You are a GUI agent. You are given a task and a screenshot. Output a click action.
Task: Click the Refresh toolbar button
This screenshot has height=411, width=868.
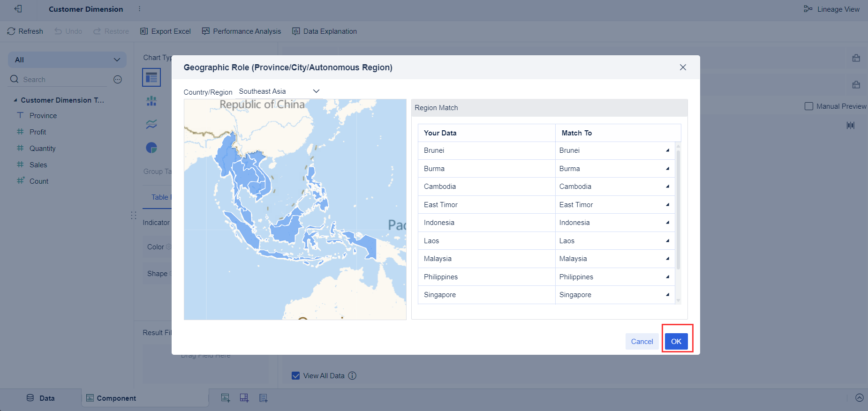(x=25, y=31)
